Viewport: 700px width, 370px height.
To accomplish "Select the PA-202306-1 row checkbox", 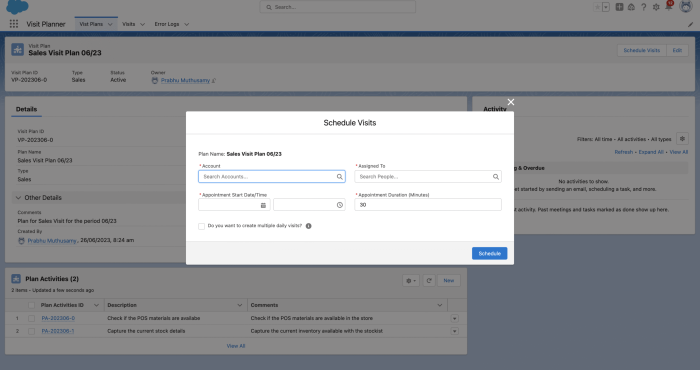I will click(31, 332).
